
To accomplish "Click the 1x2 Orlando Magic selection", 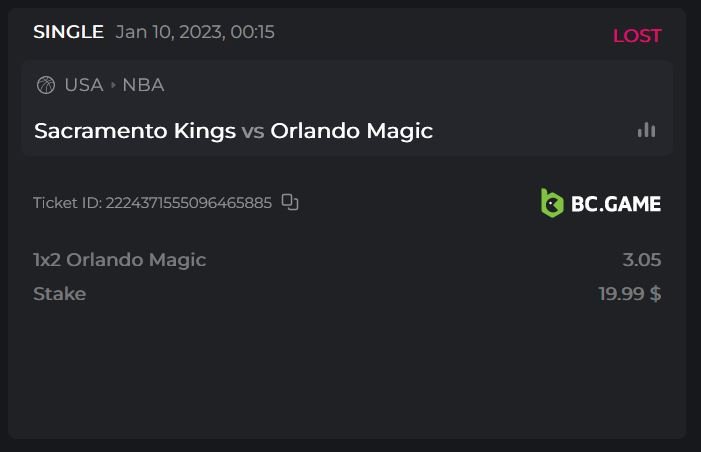I will pyautogui.click(x=119, y=260).
